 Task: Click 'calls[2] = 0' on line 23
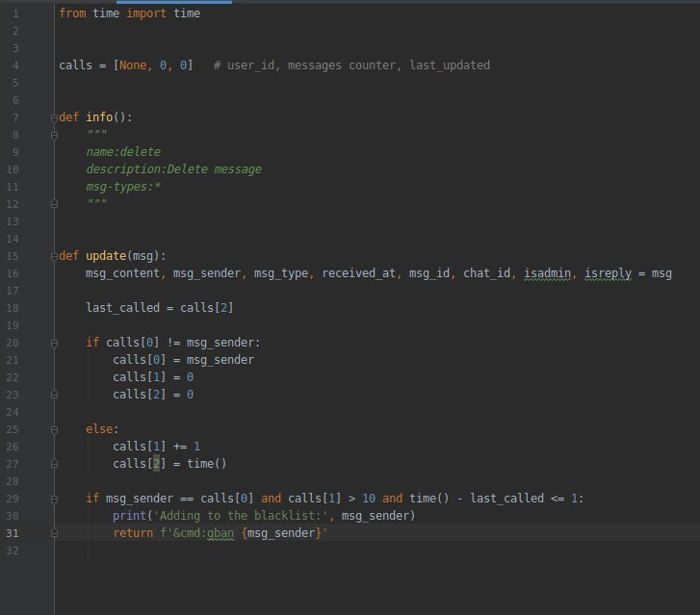click(x=153, y=395)
